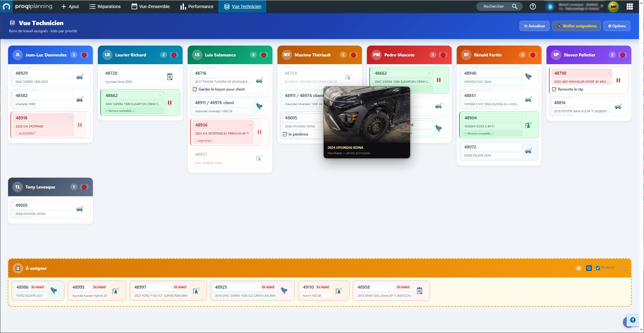This screenshot has height=333, width=644.
Task: Click the magnifier icon in Rechercher field
Action: 515,7
